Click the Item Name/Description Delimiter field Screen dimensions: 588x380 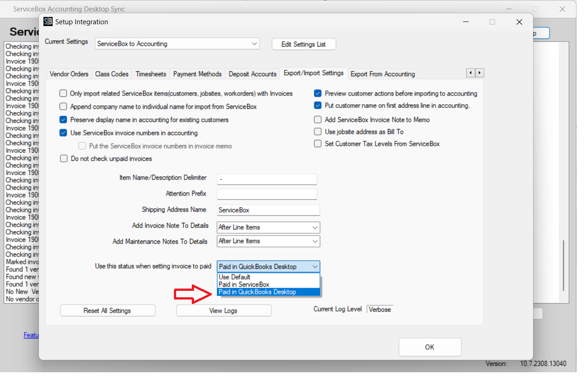267,179
